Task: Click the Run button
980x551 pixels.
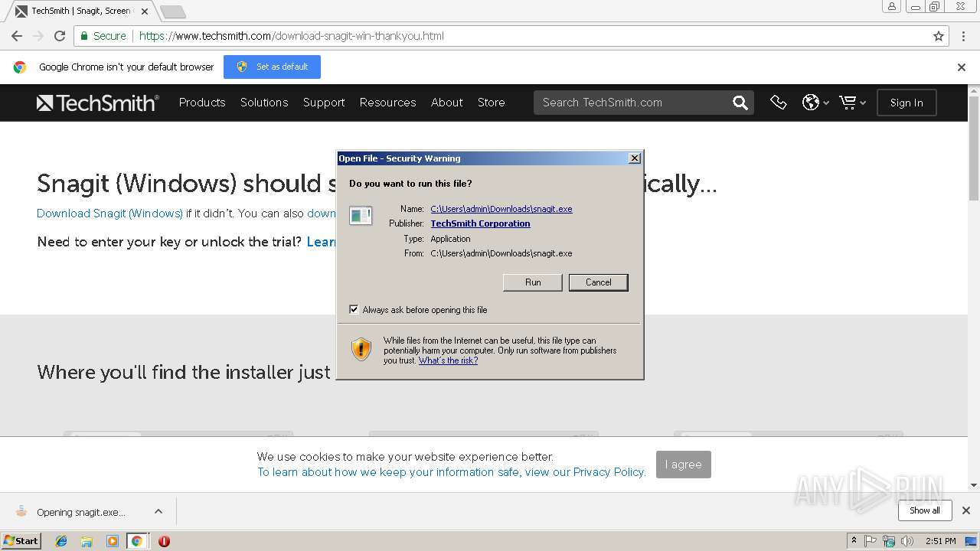Action: point(533,282)
